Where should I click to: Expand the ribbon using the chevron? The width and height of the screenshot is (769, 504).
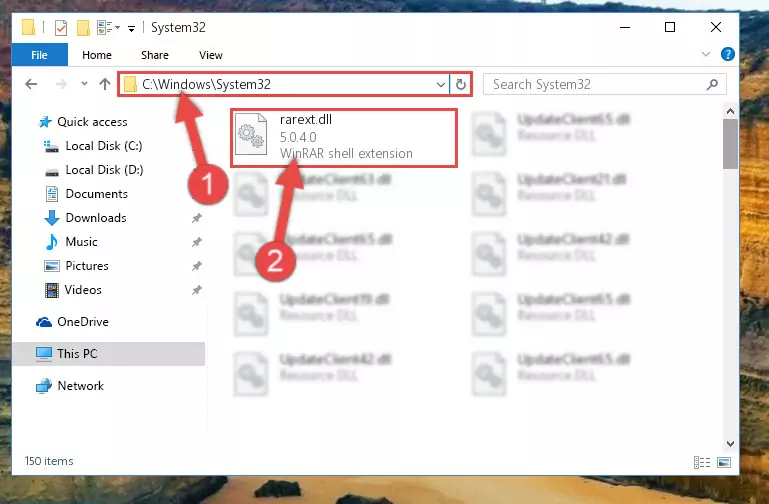coord(706,54)
